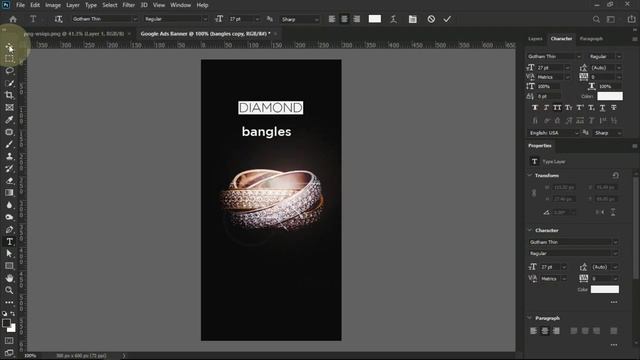This screenshot has height=360, width=640.
Task: Select the Clone Stamp tool
Action: point(9,156)
